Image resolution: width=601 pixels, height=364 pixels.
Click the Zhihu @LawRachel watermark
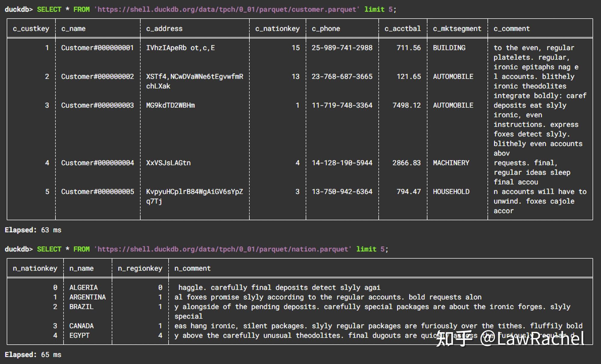(510, 339)
